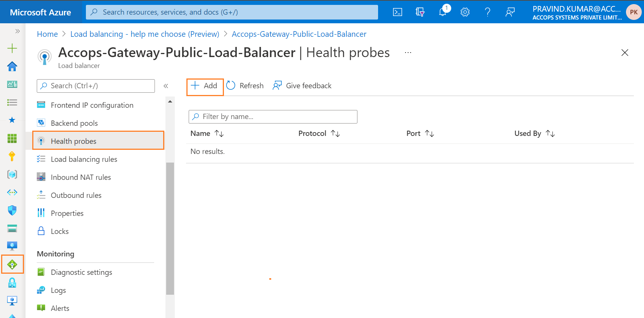Expand the left portal menu chevrons
This screenshot has height=318, width=644.
(x=17, y=31)
